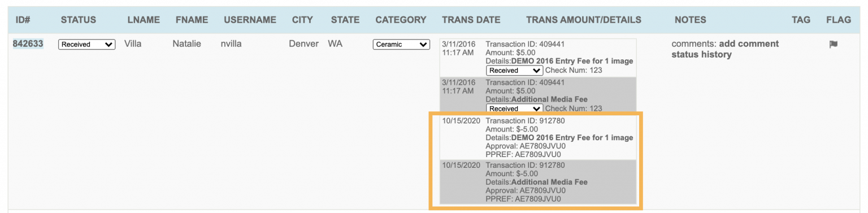Expand Additional Media Fee's Received dropdown
The width and height of the screenshot is (868, 213).
point(515,108)
